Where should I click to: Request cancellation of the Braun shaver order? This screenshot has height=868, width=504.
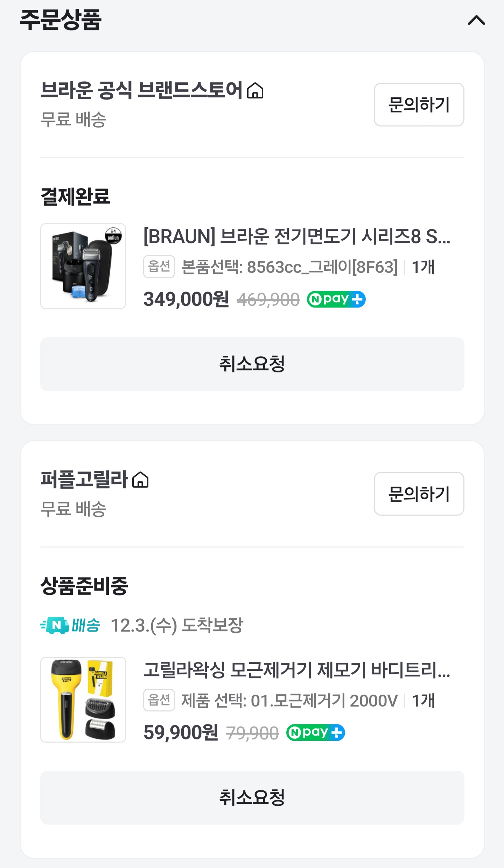[252, 364]
